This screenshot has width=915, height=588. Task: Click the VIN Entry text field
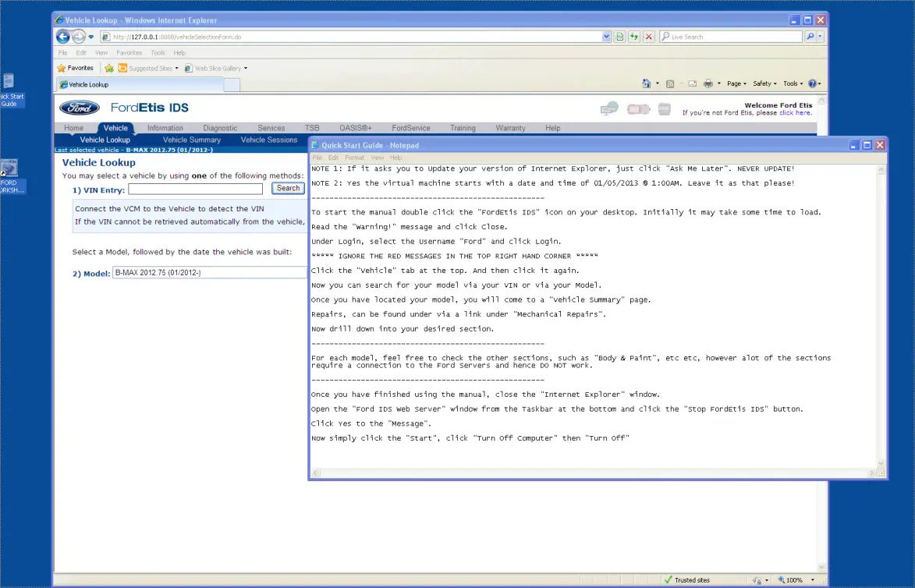(196, 189)
